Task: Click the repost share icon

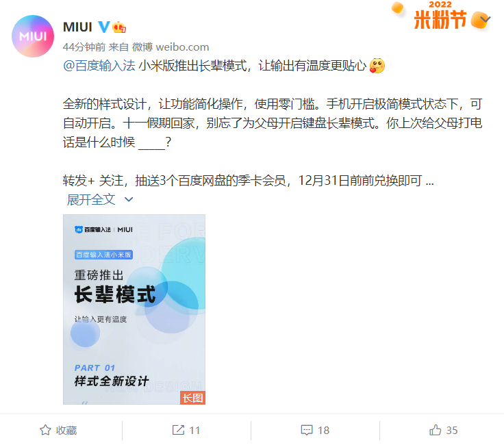Action: tap(179, 430)
